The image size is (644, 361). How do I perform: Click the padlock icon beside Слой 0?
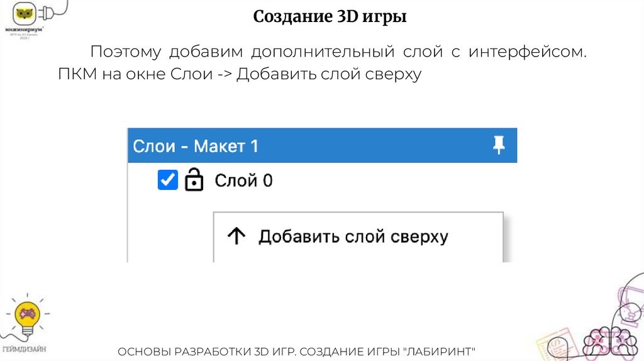(x=194, y=181)
